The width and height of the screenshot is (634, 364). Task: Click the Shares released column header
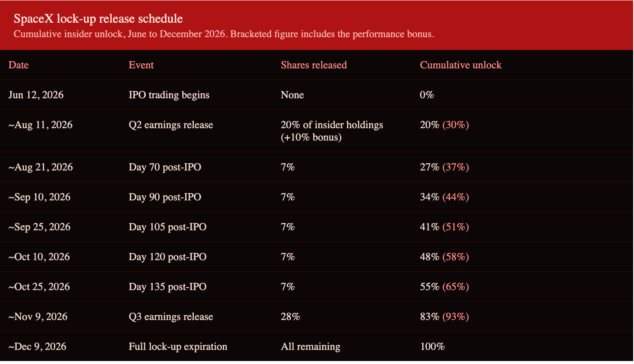click(314, 65)
